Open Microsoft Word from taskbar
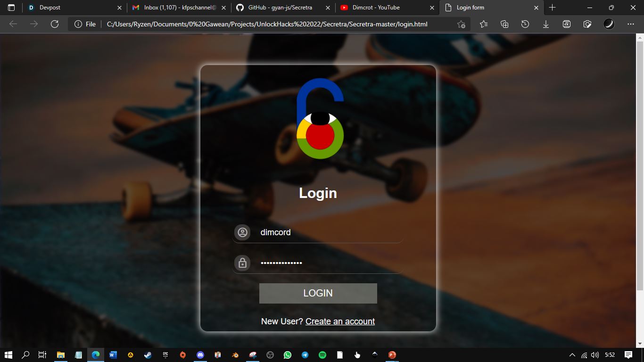 pyautogui.click(x=113, y=355)
